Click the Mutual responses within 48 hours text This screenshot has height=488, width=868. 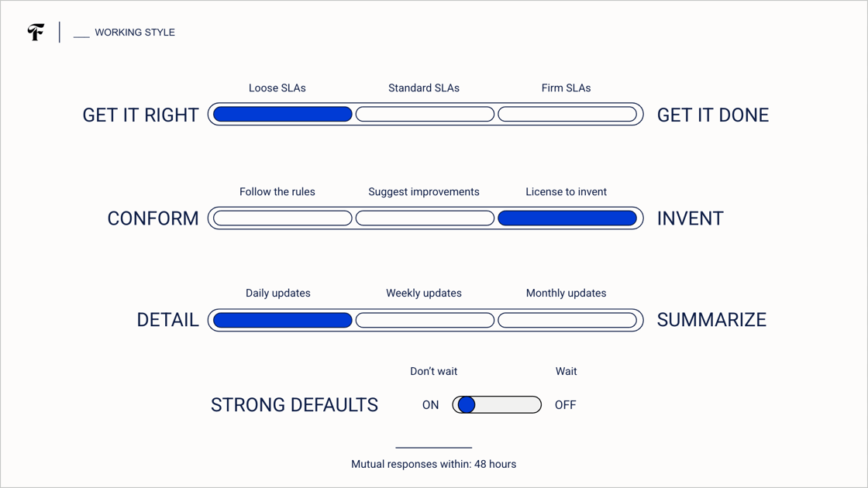coord(433,464)
